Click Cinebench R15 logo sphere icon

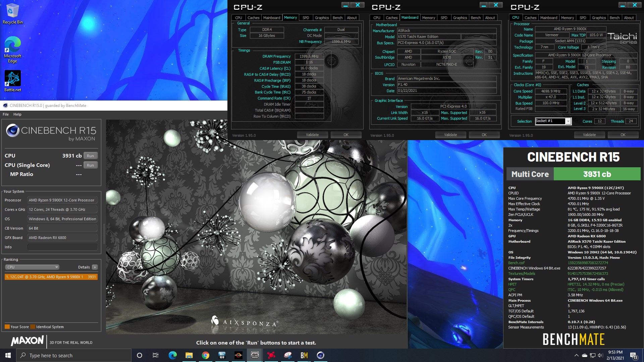(x=13, y=130)
